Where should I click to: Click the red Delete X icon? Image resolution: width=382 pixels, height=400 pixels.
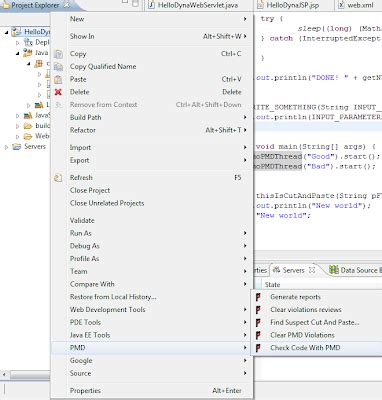click(x=58, y=92)
